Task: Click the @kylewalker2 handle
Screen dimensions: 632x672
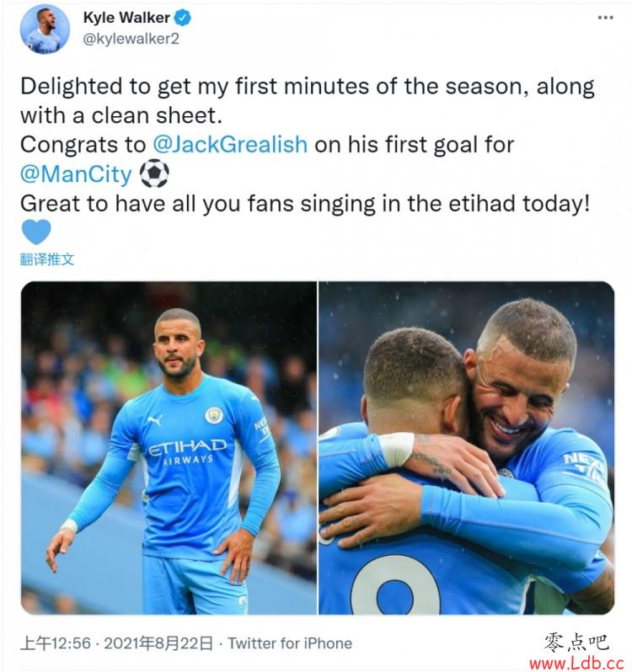Action: tap(131, 39)
